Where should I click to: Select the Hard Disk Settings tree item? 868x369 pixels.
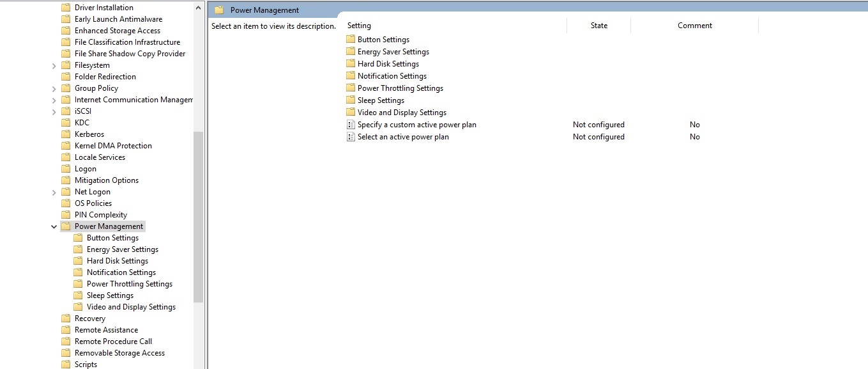[x=117, y=261]
